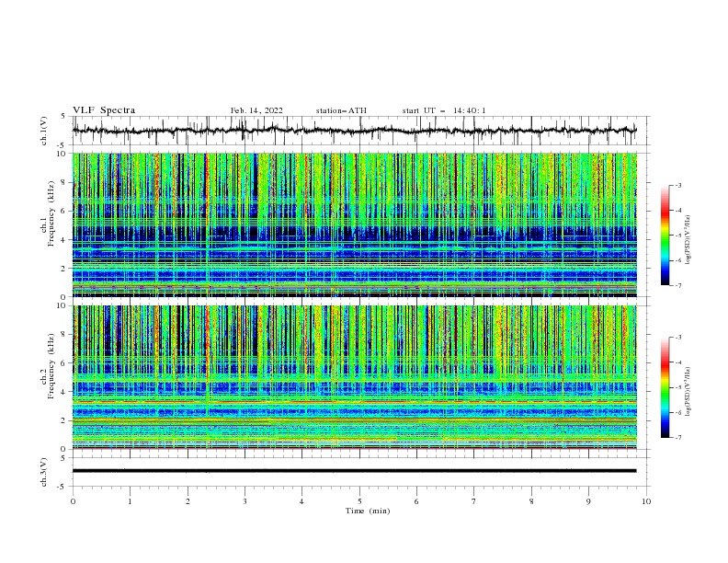Click the 'station=ATH' label
The image size is (728, 563).
[x=341, y=110]
